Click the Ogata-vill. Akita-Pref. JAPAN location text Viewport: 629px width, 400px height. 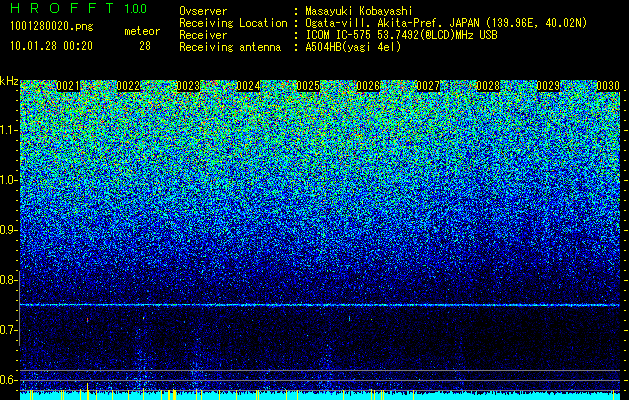[446, 23]
